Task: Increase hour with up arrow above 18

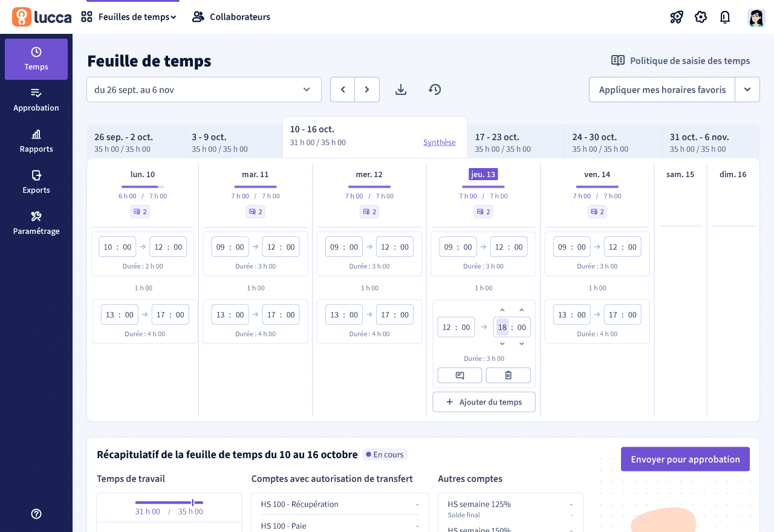Action: coord(502,311)
